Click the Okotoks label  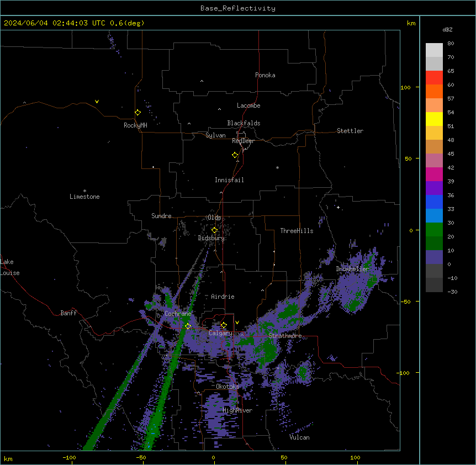click(228, 387)
